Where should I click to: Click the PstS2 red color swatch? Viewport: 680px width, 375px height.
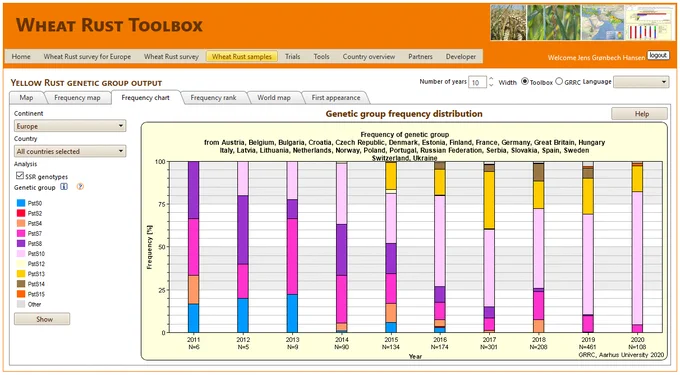21,213
